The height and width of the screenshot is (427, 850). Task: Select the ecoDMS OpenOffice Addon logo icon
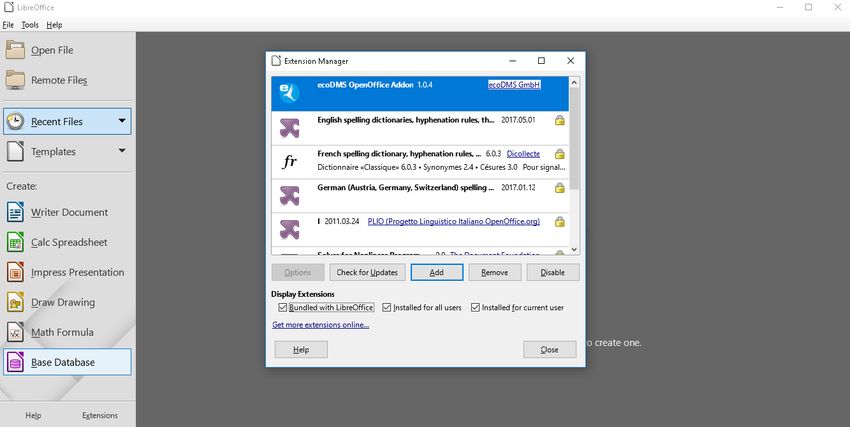[289, 93]
